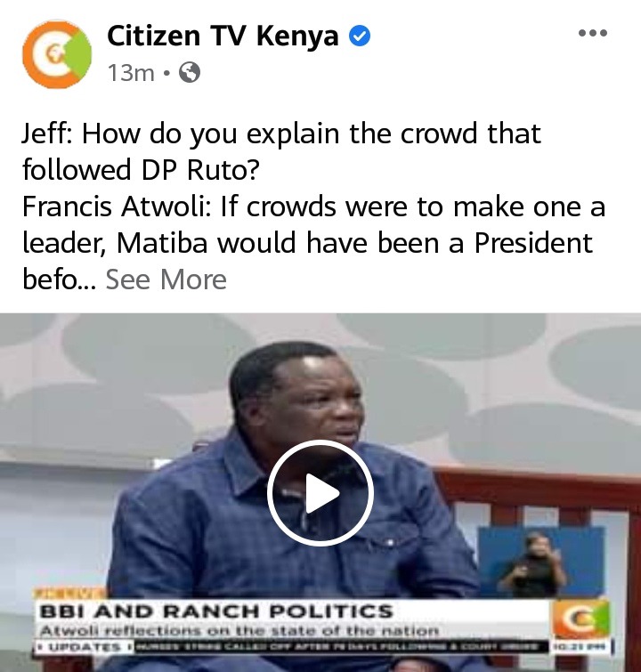This screenshot has height=672, width=641.
Task: Click the public audience globe icon
Action: coord(190,72)
